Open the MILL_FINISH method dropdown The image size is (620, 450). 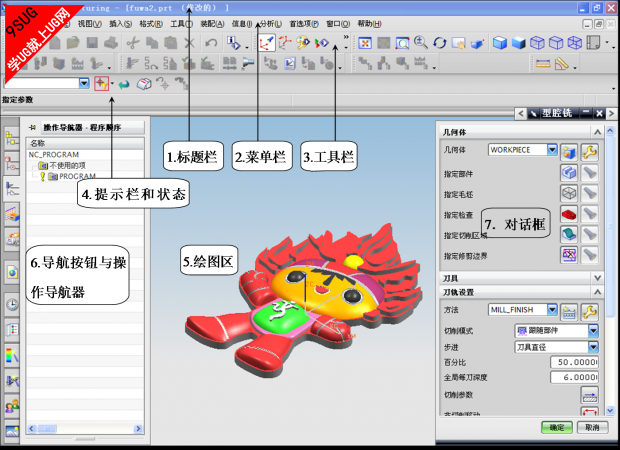(552, 309)
